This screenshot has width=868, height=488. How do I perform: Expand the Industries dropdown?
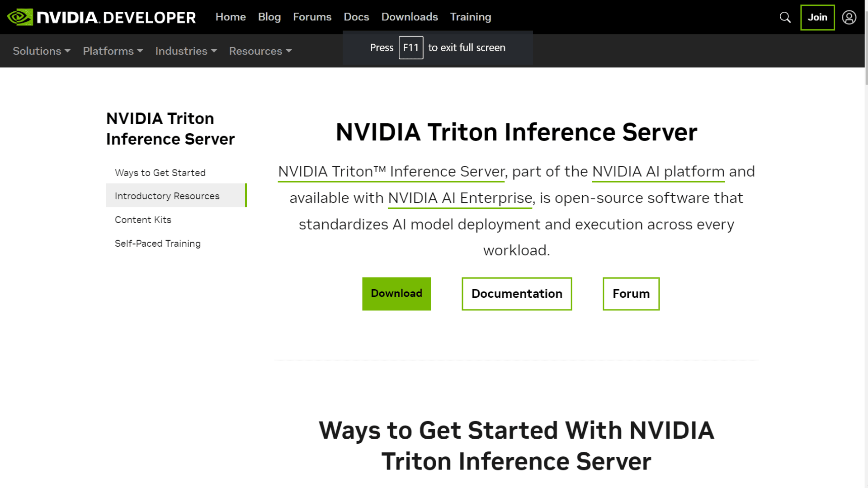(x=185, y=51)
